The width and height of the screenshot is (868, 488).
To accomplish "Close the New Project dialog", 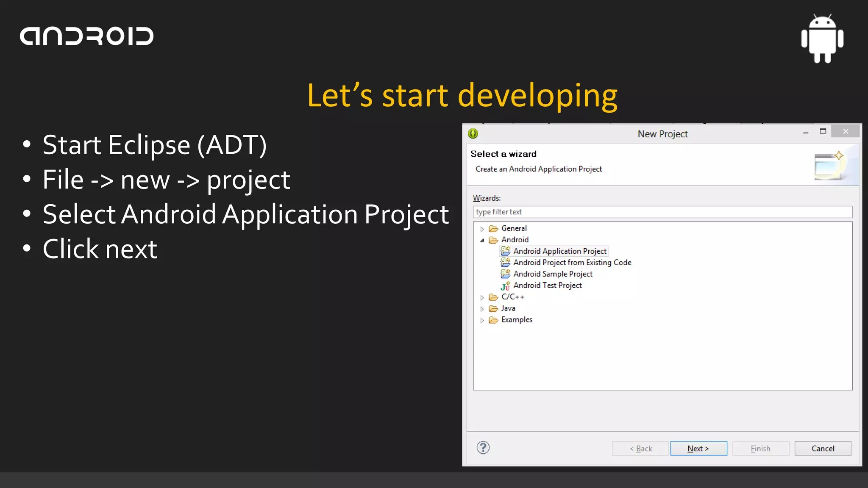I will tap(845, 131).
